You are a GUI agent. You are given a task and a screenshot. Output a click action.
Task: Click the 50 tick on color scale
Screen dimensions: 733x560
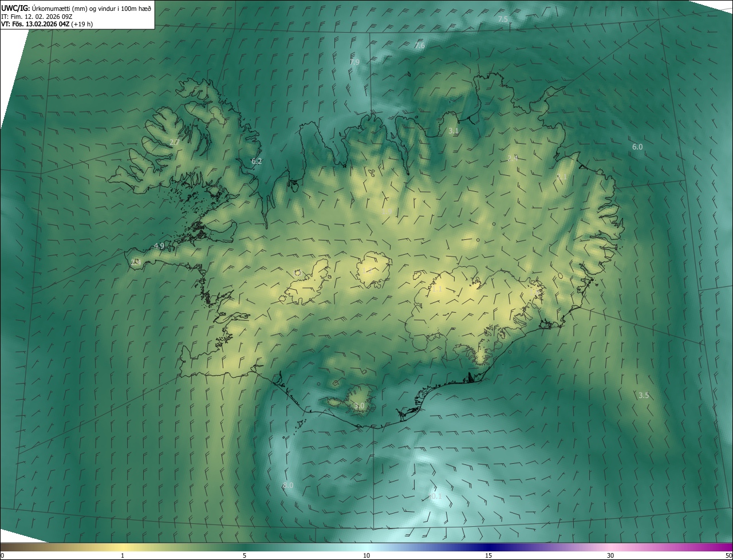[x=728, y=555]
